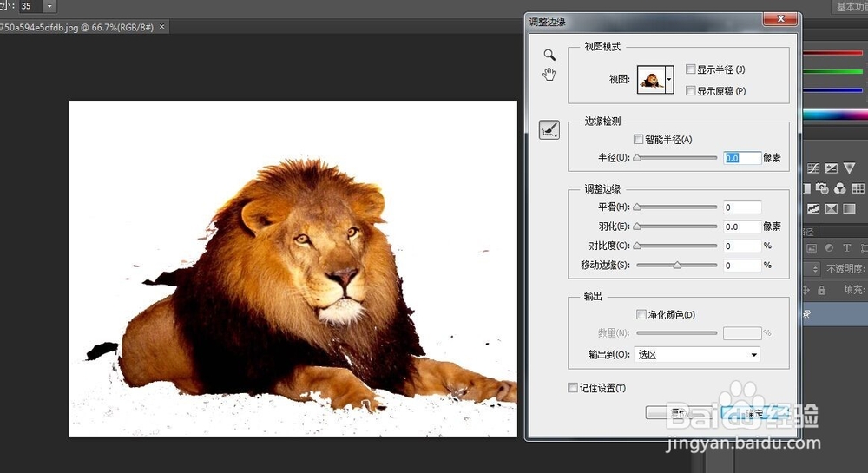Viewport: 868px width, 473px height.
Task: Click the red channel color slider
Action: (835, 53)
